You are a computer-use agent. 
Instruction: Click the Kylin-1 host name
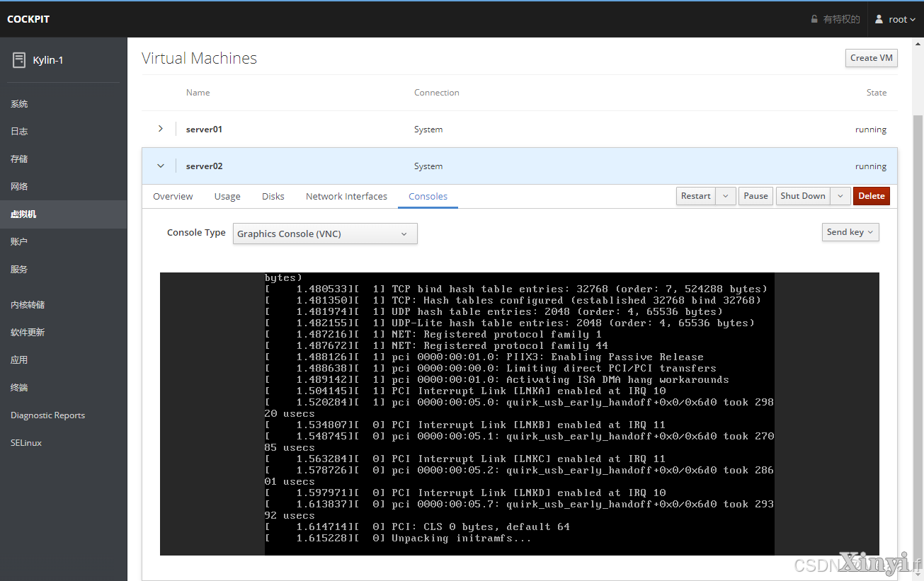pos(48,60)
